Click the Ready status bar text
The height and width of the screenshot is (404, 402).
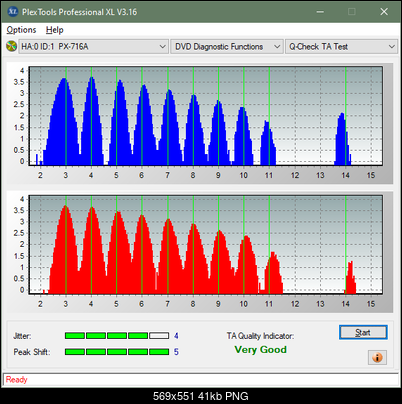click(17, 379)
